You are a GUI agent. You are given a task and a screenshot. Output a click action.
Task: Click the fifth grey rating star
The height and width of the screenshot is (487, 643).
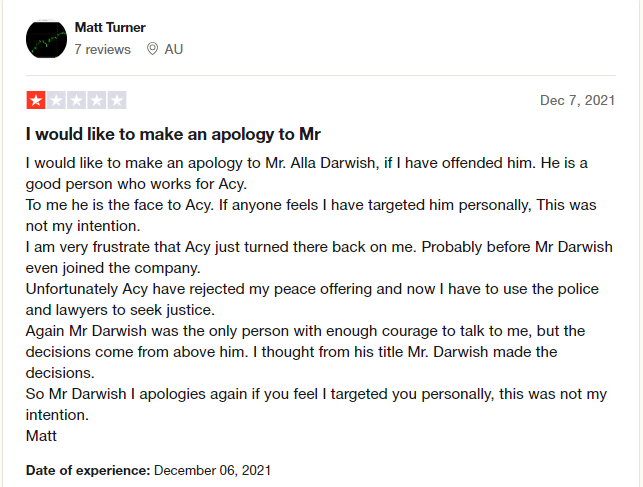(117, 100)
